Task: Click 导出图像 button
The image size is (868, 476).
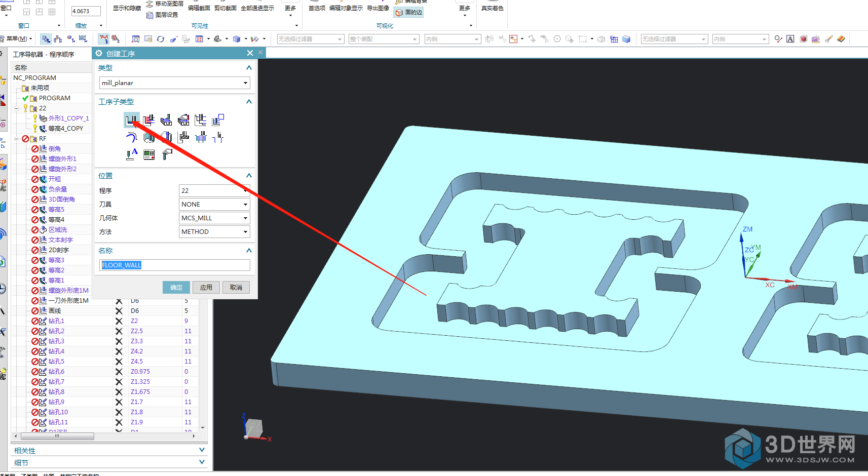Action: [378, 8]
